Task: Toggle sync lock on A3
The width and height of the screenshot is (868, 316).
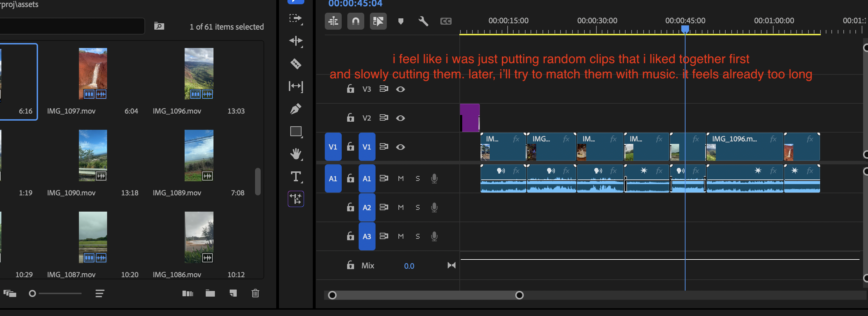Action: [x=384, y=236]
